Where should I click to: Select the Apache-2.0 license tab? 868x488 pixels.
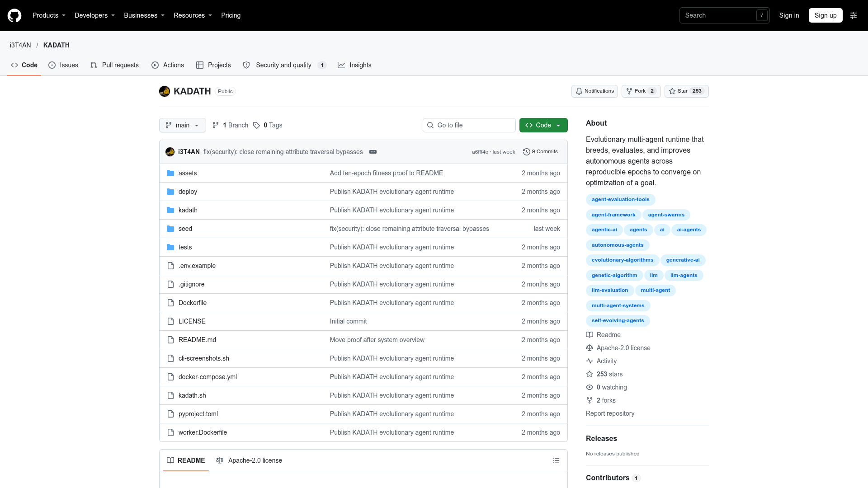tap(249, 460)
